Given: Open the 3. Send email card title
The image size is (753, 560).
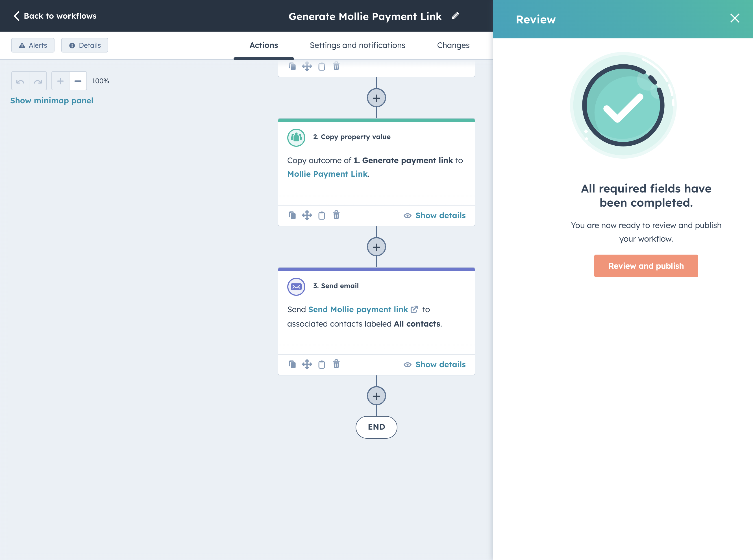Looking at the screenshot, I should click(x=336, y=286).
